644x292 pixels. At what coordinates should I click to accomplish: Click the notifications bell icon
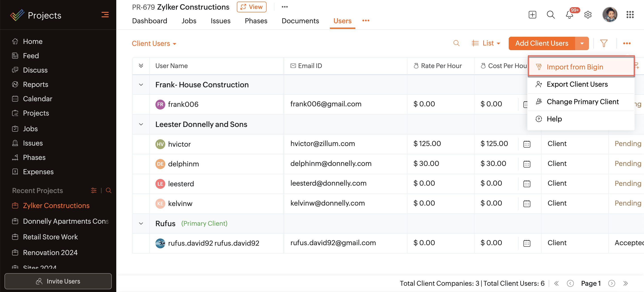569,15
